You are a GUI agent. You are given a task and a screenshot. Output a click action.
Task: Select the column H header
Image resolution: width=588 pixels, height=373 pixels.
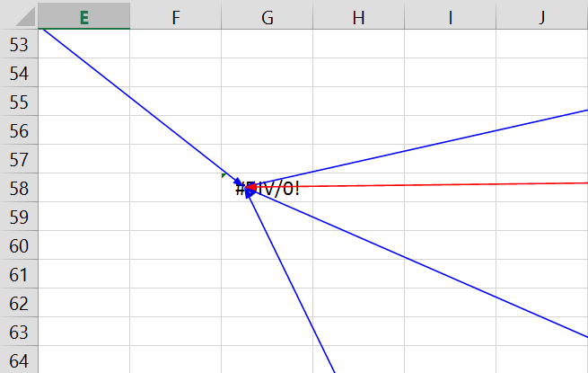click(358, 16)
